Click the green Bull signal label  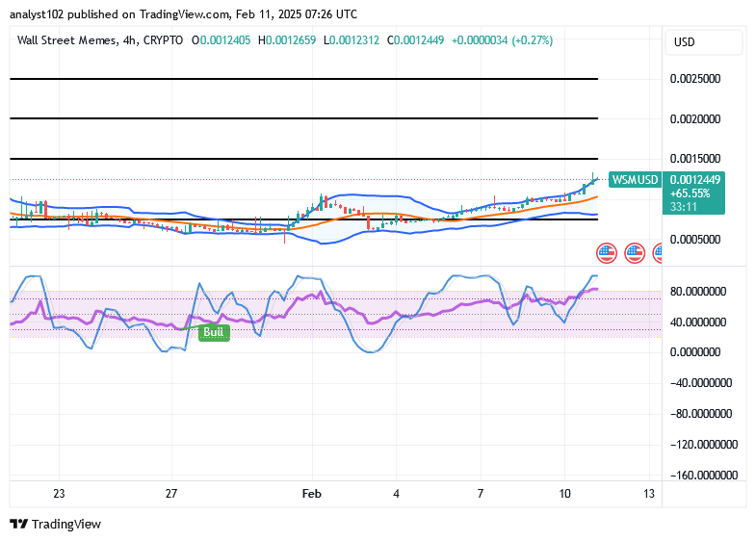click(214, 332)
